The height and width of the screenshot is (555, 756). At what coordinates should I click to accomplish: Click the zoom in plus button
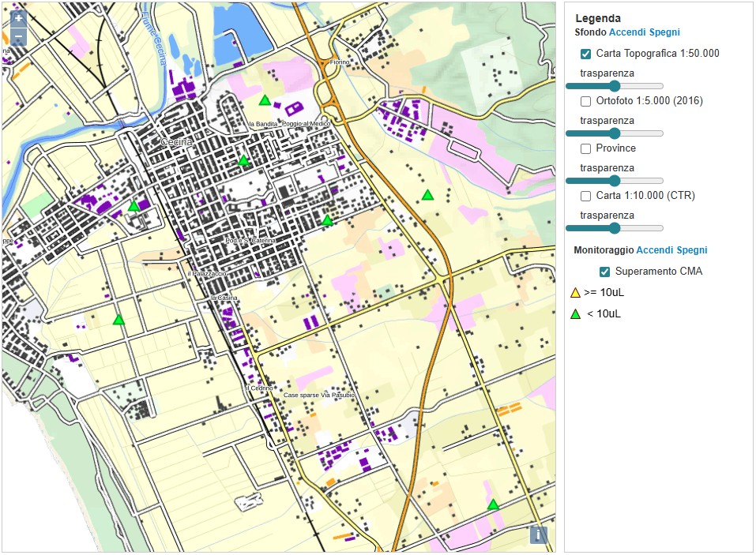(19, 17)
